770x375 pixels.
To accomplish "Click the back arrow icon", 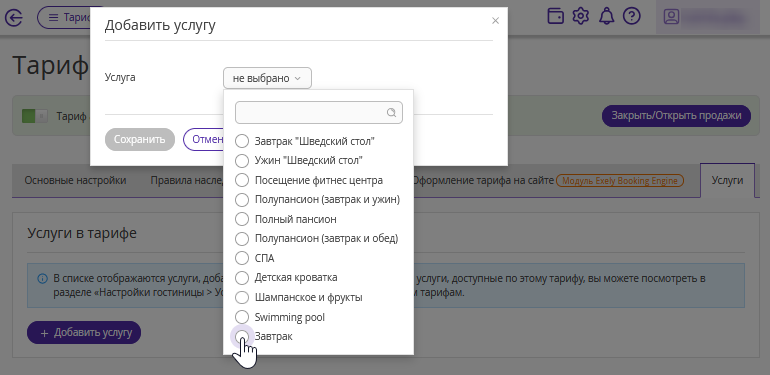I will (x=14, y=18).
